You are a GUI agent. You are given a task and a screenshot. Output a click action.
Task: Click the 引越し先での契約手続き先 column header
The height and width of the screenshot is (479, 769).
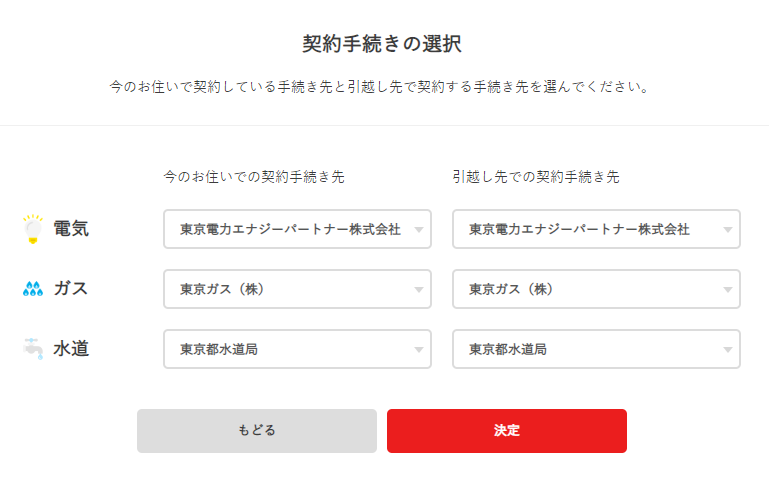coord(536,176)
